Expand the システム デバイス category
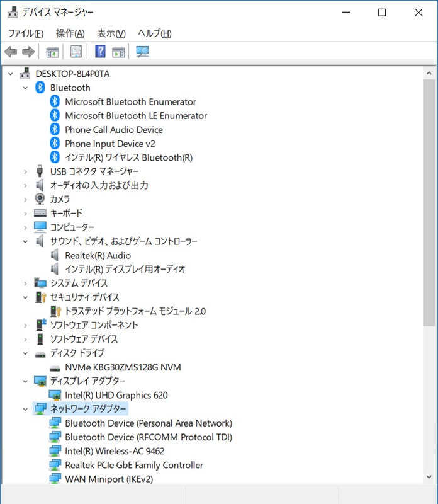The height and width of the screenshot is (504, 438). pos(25,283)
